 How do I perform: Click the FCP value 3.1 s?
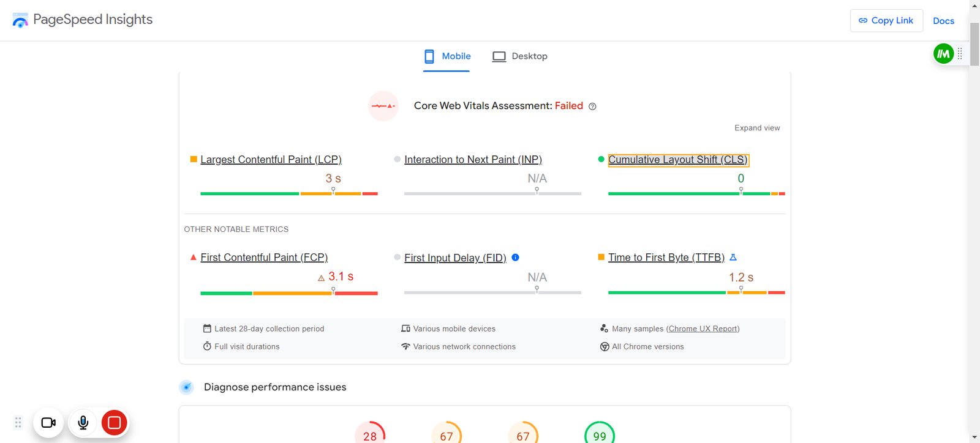pyautogui.click(x=341, y=277)
